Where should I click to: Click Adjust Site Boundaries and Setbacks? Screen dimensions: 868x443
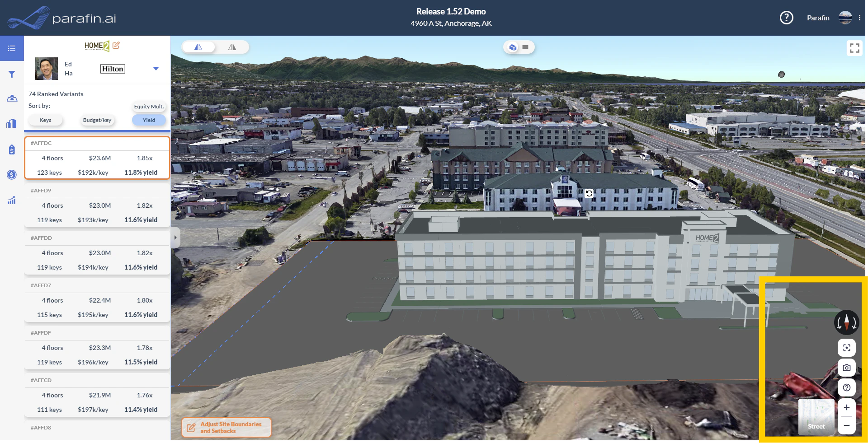[x=226, y=427]
